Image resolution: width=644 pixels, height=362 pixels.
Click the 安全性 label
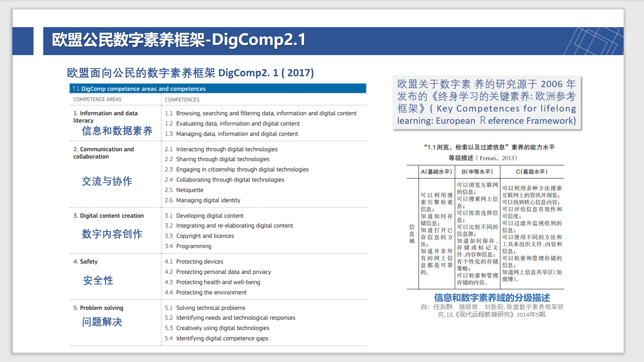98,281
